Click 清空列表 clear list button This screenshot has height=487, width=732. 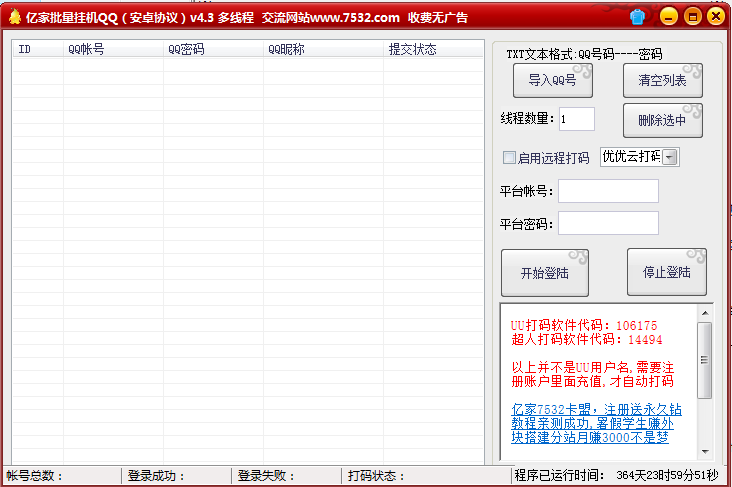[x=662, y=80]
